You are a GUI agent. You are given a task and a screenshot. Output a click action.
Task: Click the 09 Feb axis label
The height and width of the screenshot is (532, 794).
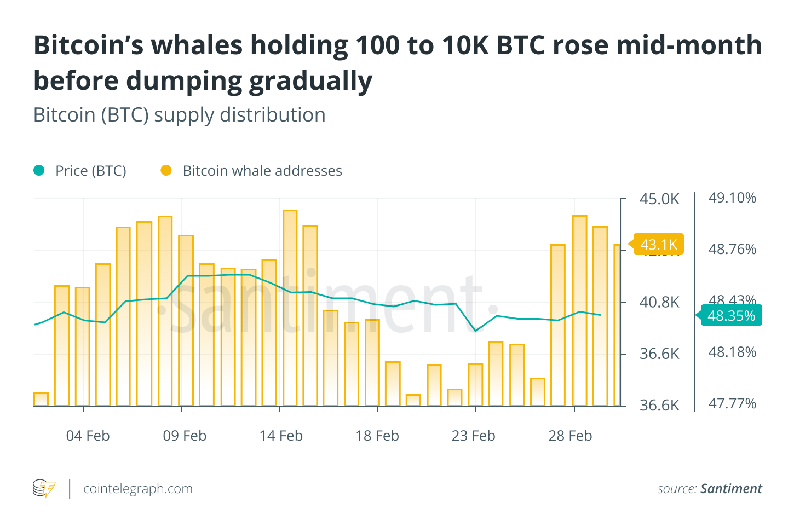pos(185,436)
